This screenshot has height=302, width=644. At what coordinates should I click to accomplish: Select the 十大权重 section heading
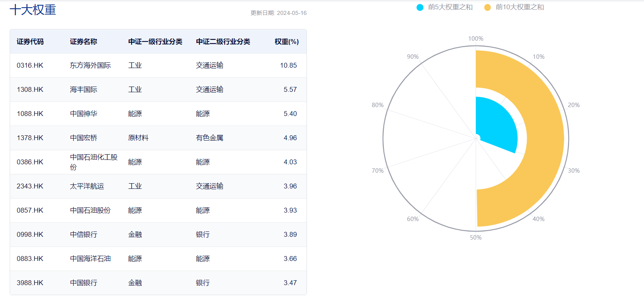click(x=33, y=10)
